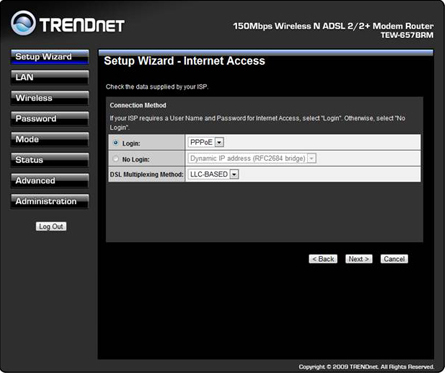Screen dimensions: 445x373
Task: Open the PPPoE login type dropdown
Action: point(206,142)
